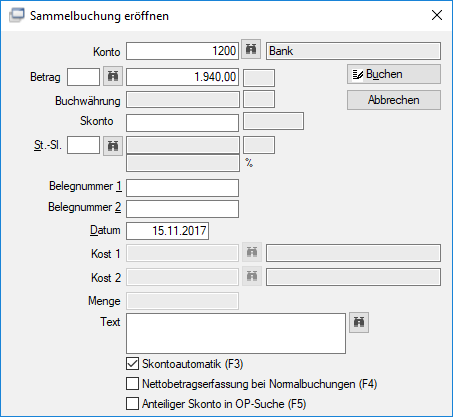
Task: Click the Buchen button
Action: click(x=394, y=74)
